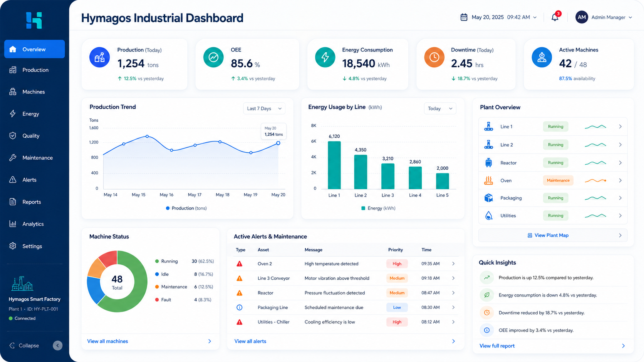Click the Line 3 Conveyor orange warning icon
This screenshot has width=644, height=362.
coord(240,278)
